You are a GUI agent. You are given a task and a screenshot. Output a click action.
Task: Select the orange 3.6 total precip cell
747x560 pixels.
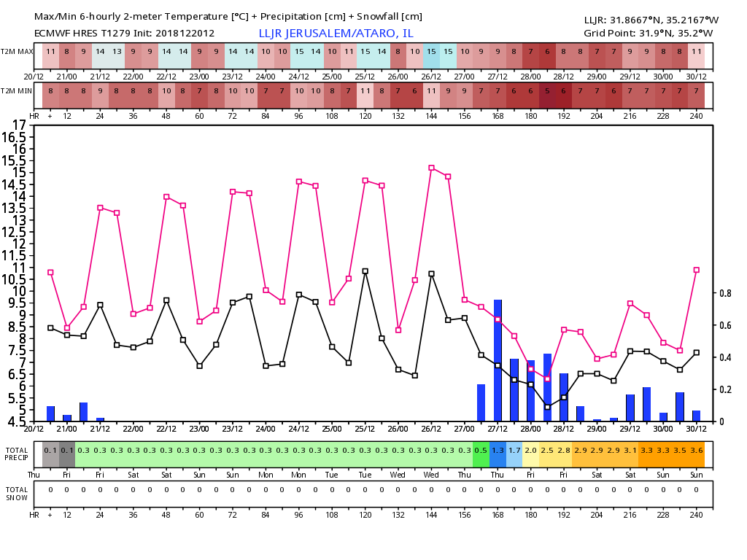click(697, 451)
